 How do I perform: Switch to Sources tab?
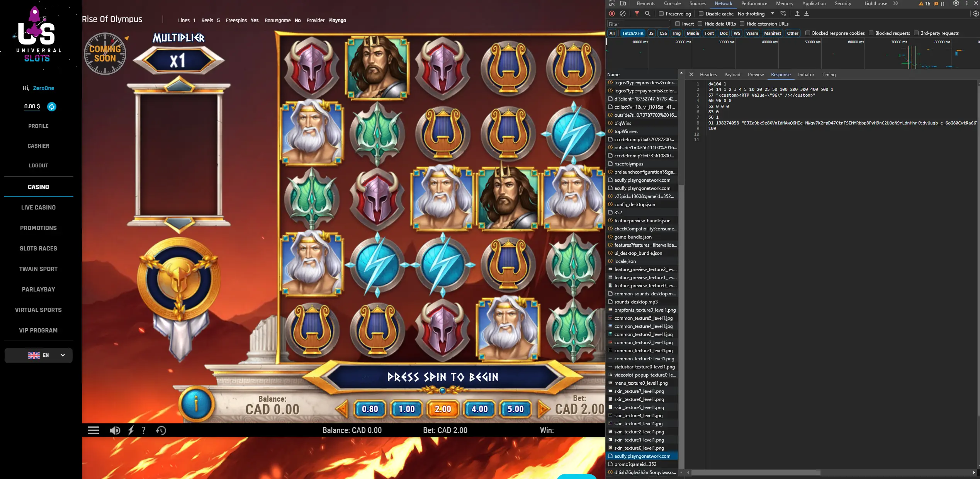point(698,3)
